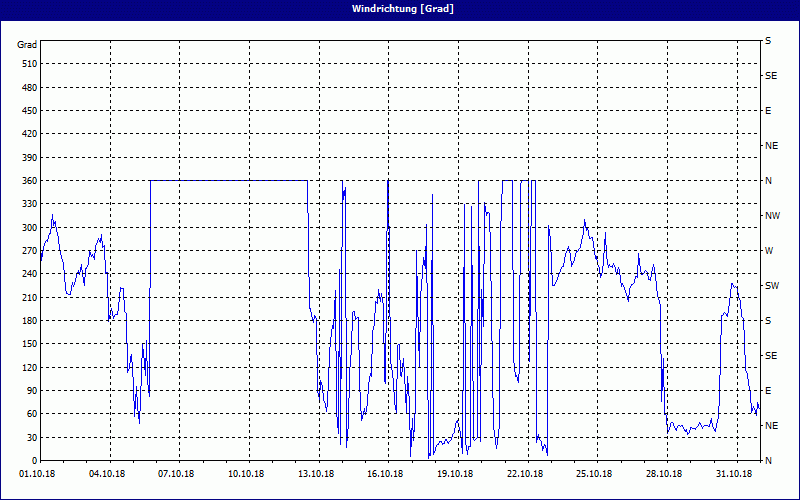Click the 180 degree axis label

pyautogui.click(x=29, y=321)
